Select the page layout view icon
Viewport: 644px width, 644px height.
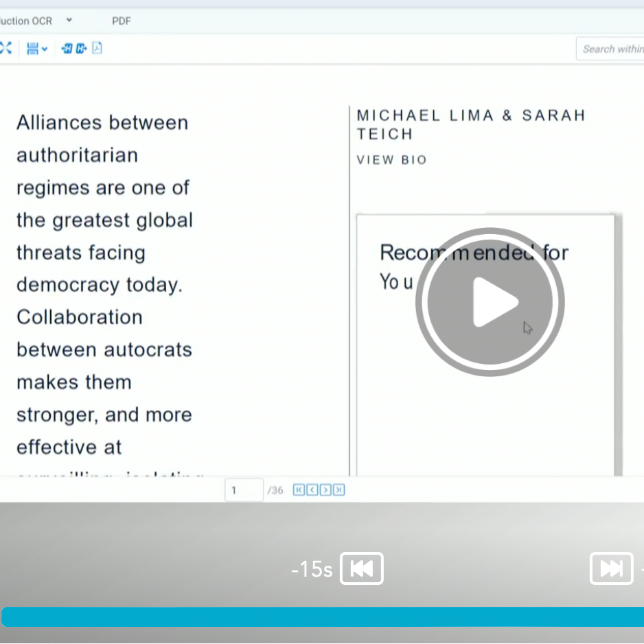click(32, 48)
